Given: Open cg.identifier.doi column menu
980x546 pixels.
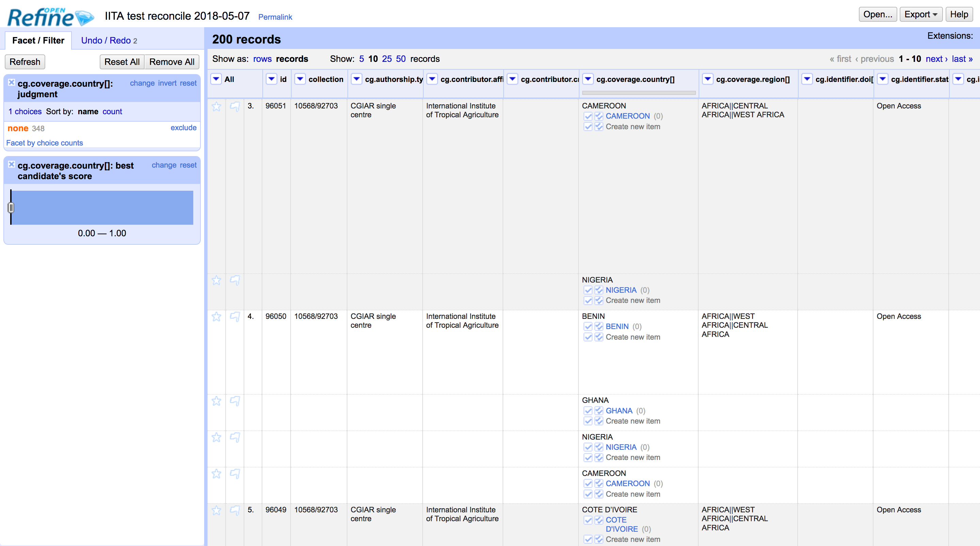Looking at the screenshot, I should pos(807,79).
